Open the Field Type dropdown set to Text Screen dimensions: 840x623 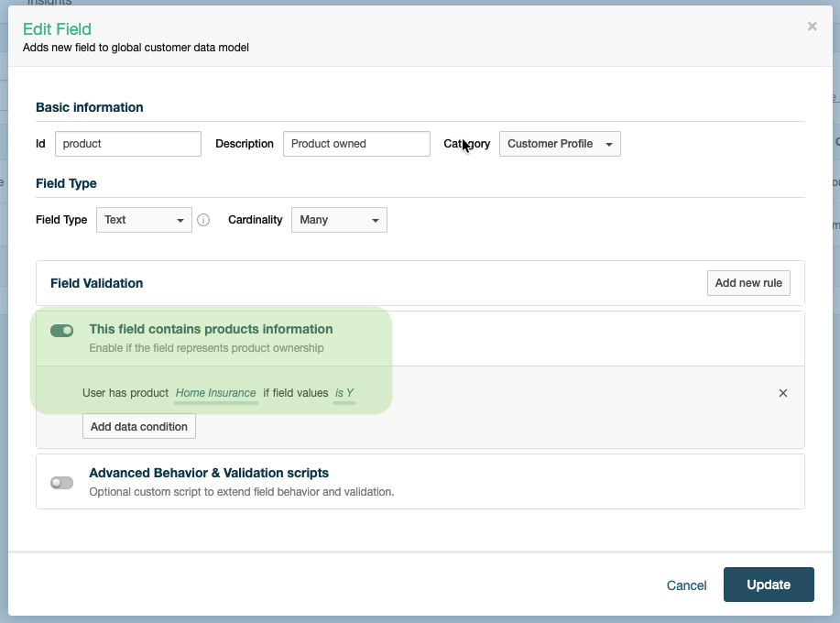(143, 220)
